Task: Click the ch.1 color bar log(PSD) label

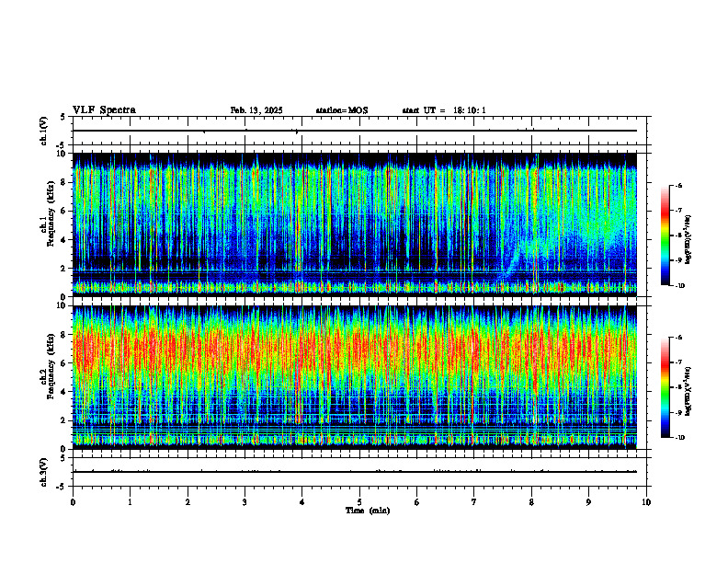Action: point(688,240)
